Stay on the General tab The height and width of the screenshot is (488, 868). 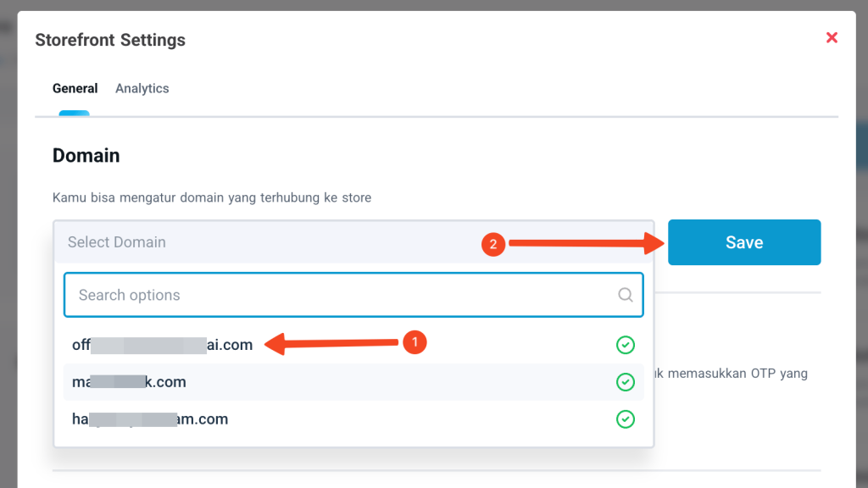(x=75, y=88)
